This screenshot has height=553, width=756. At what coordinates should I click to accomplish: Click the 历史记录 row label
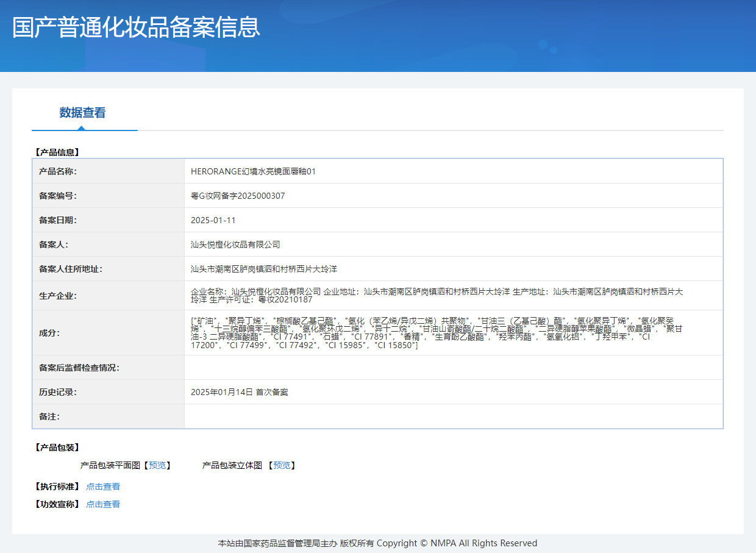pos(58,392)
